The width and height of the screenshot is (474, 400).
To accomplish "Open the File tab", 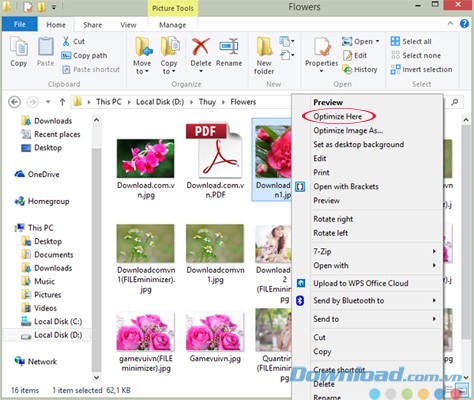I will point(20,24).
